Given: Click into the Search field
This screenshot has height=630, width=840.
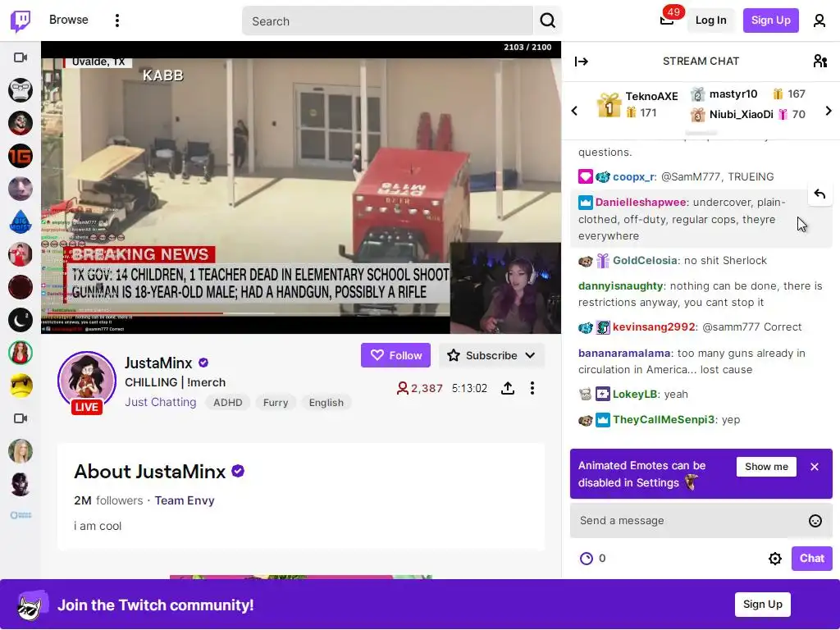Looking at the screenshot, I should pyautogui.click(x=387, y=21).
